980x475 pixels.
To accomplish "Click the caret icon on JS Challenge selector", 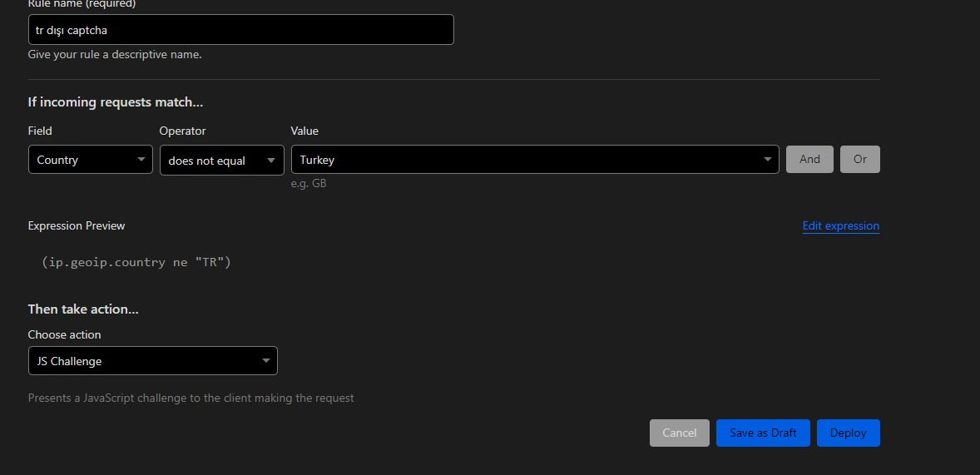I will pyautogui.click(x=265, y=361).
